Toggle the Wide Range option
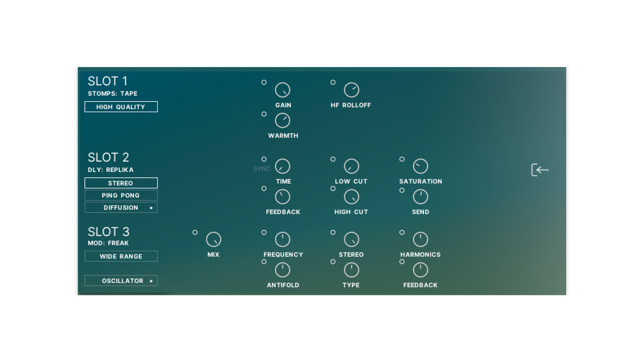644x362 pixels. click(x=121, y=256)
